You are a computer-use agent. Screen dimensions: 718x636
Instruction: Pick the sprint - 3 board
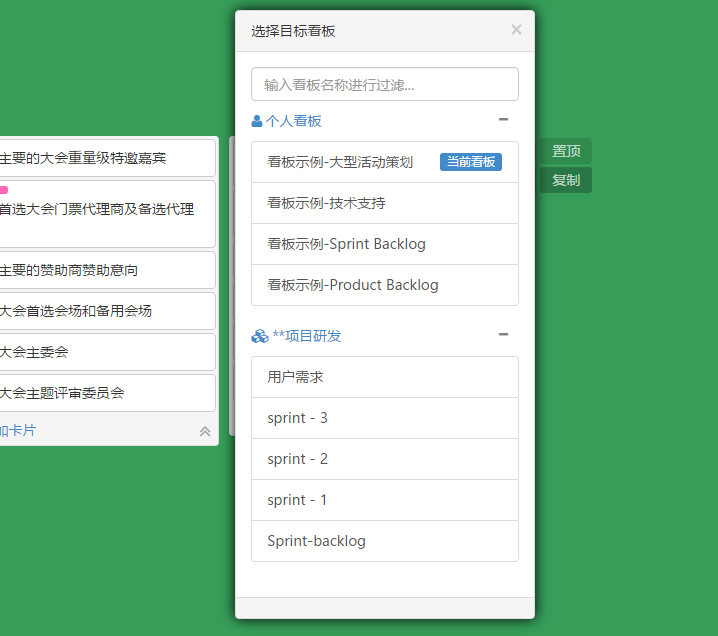pos(297,418)
